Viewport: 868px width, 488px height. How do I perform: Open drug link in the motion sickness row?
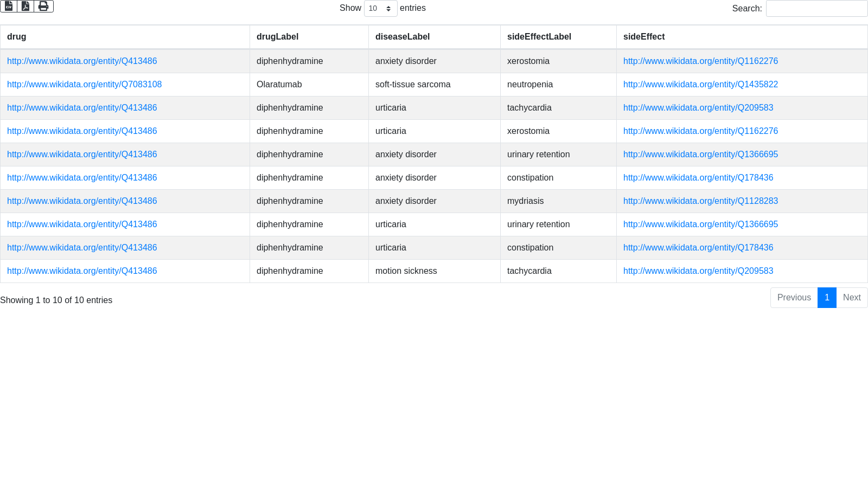click(x=82, y=271)
